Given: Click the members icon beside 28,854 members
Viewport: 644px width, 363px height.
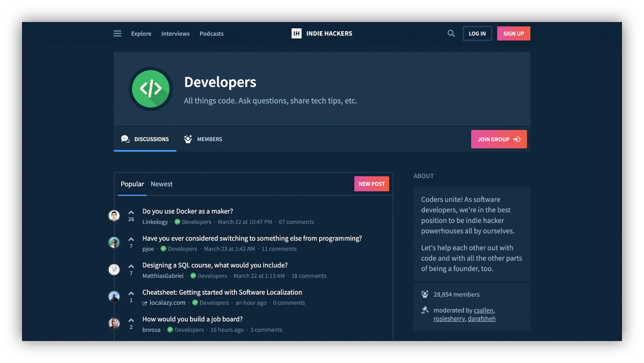Looking at the screenshot, I should [x=425, y=294].
